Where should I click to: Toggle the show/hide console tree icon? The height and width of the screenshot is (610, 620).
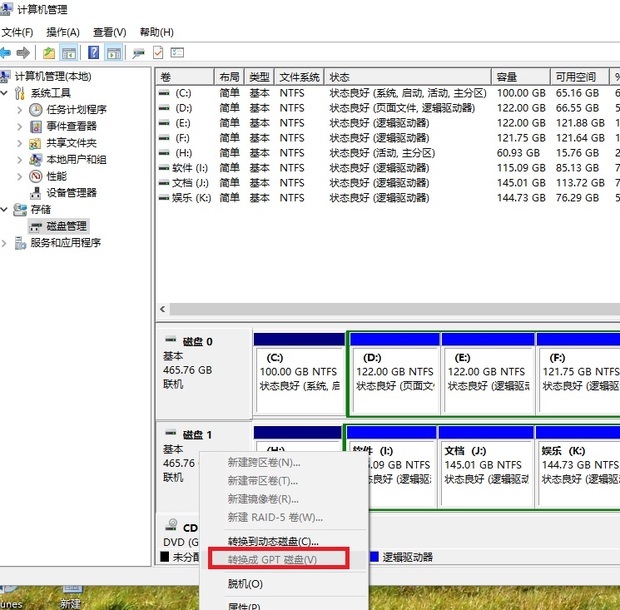tap(68, 53)
